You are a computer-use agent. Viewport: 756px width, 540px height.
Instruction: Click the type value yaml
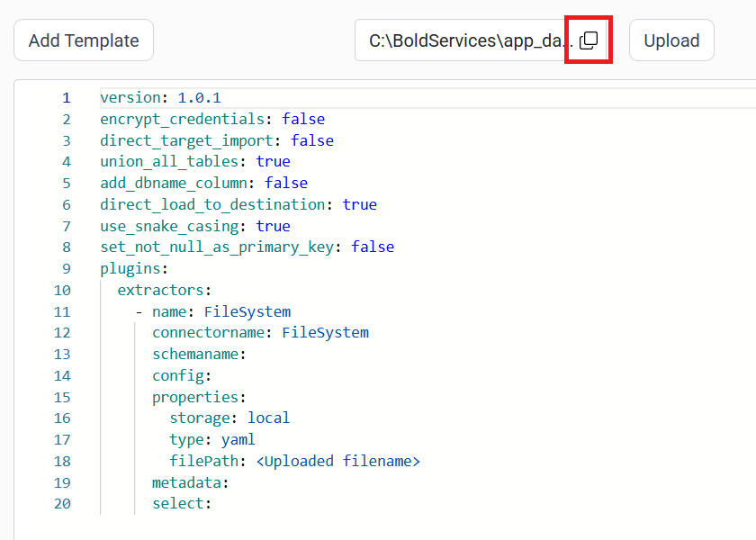point(238,439)
